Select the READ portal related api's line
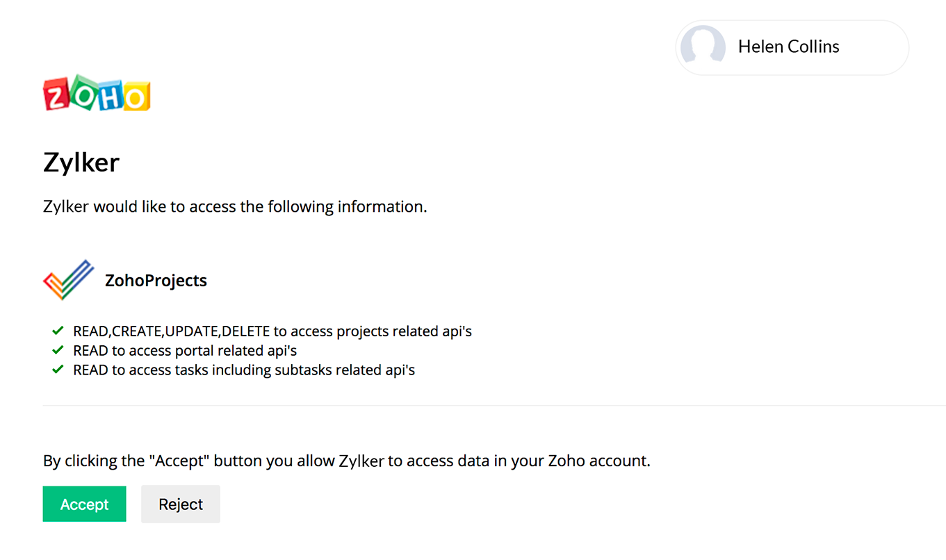Image resolution: width=946 pixels, height=560 pixels. point(185,351)
